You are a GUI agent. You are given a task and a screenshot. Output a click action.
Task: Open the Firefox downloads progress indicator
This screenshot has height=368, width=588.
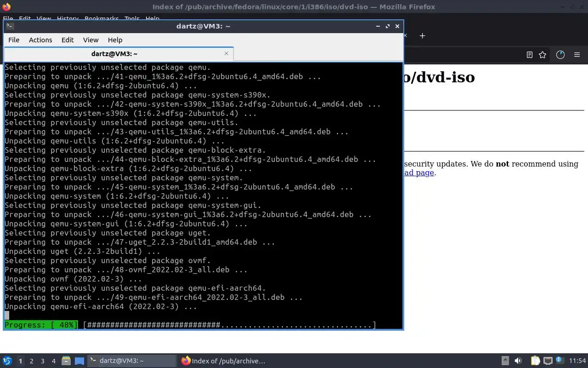tap(560, 55)
